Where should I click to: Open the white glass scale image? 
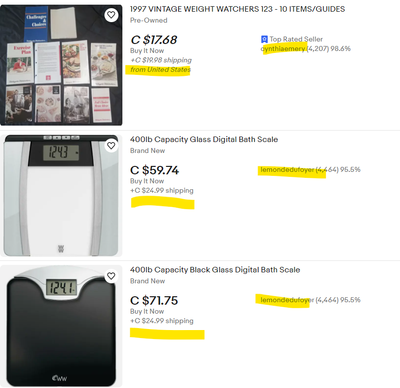tap(61, 195)
